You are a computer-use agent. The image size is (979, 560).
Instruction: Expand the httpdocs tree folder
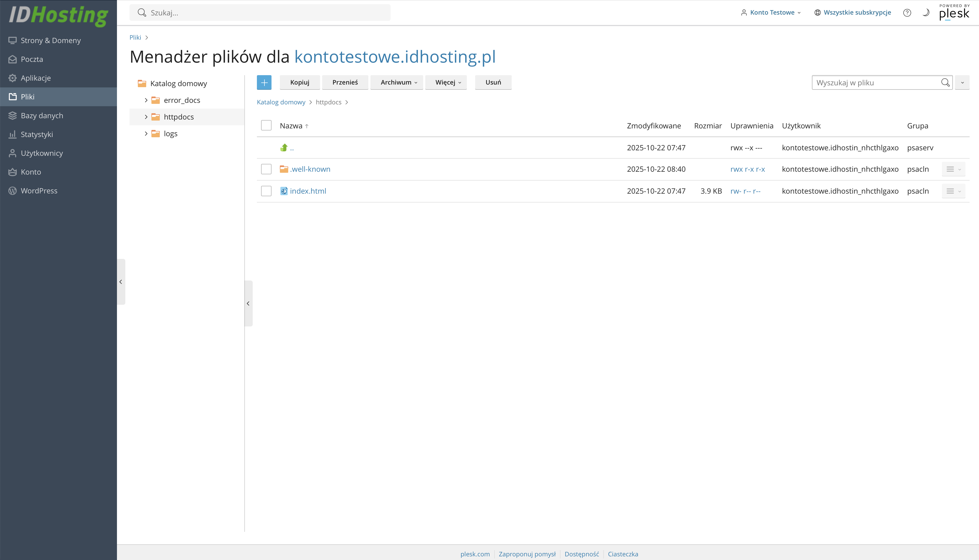[146, 117]
